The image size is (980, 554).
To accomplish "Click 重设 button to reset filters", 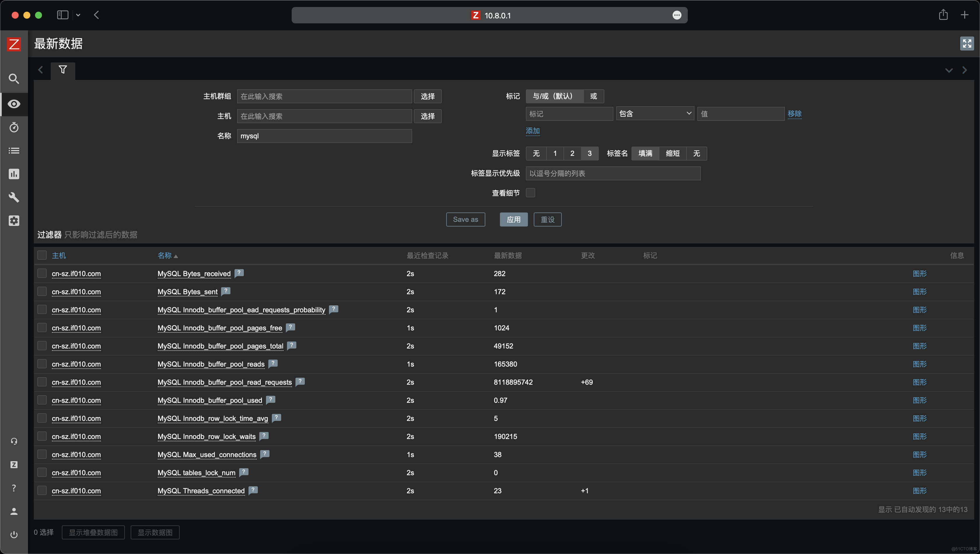I will (x=547, y=219).
